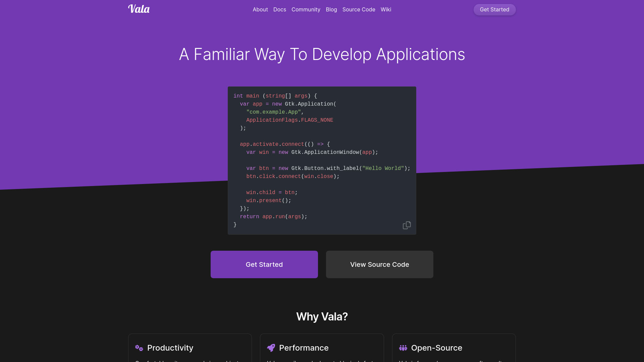Click the return app.run(args) line
644x362 pixels.
pos(274,217)
